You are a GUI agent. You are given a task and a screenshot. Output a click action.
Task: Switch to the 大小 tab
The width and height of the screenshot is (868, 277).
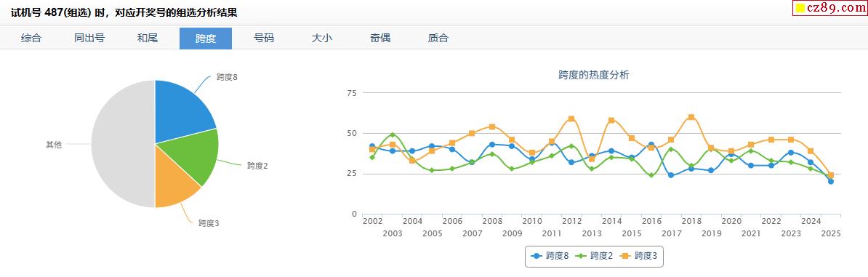point(321,39)
